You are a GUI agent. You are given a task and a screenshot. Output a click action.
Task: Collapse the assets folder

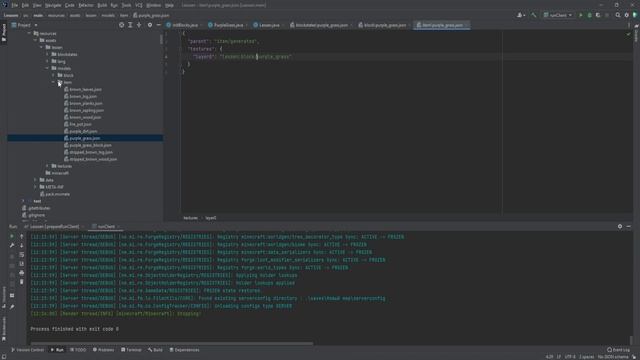[35, 40]
